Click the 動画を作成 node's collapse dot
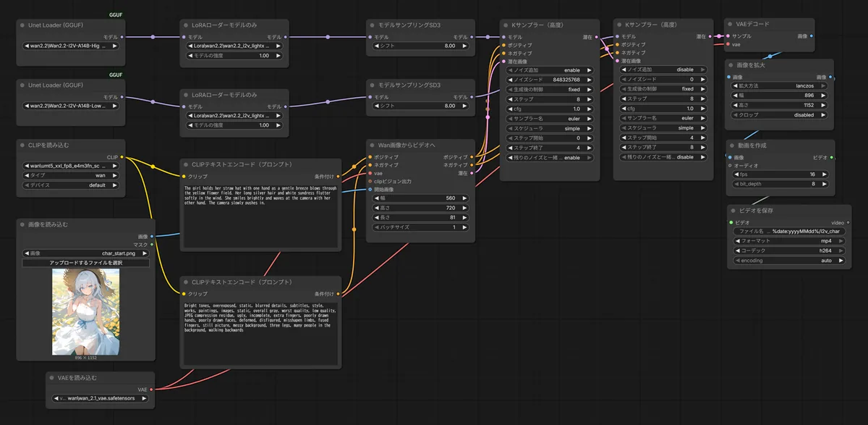 [x=732, y=146]
